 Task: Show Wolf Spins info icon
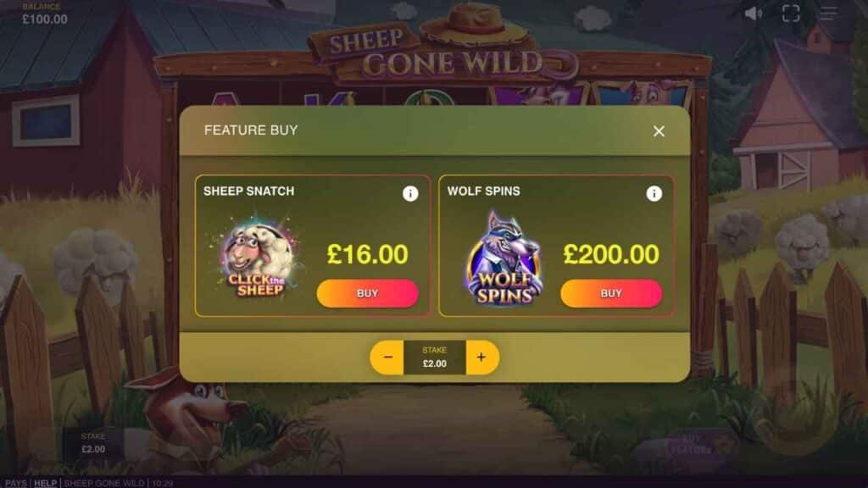pos(654,194)
